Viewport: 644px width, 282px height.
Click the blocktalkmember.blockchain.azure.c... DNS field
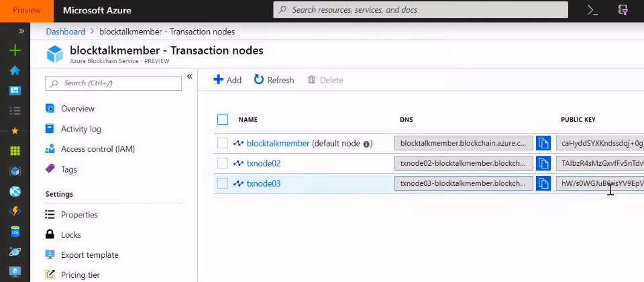pyautogui.click(x=464, y=143)
